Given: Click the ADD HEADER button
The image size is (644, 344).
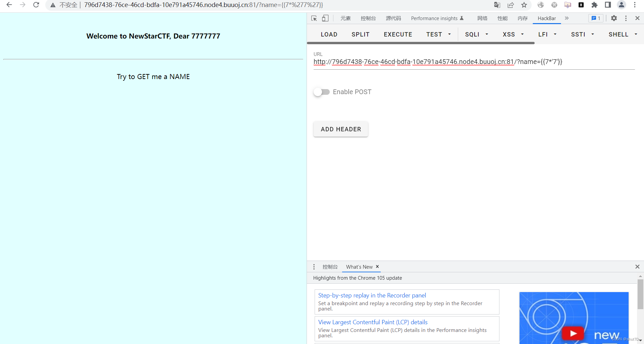Looking at the screenshot, I should tap(340, 129).
